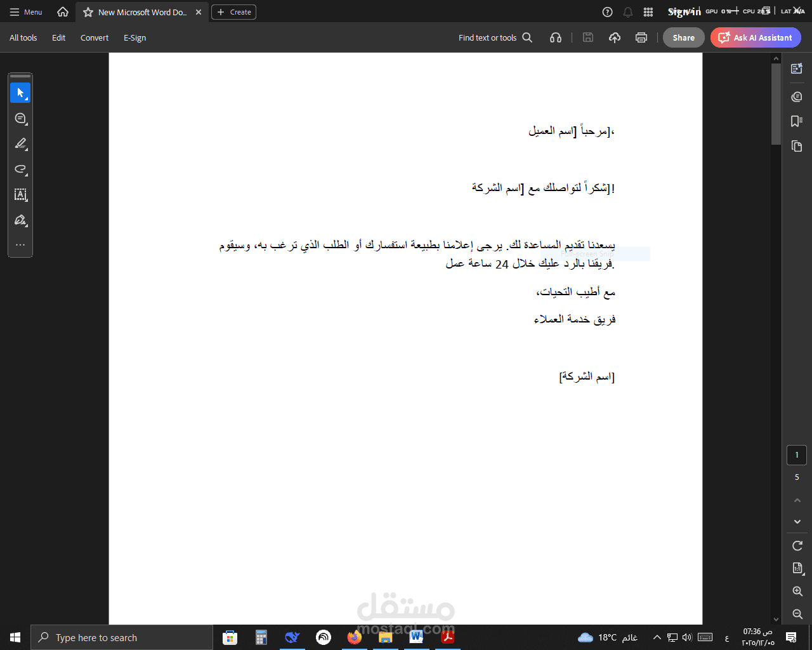
Task: Click the text 'مع أطيب التحيات،'
Action: 575,292
